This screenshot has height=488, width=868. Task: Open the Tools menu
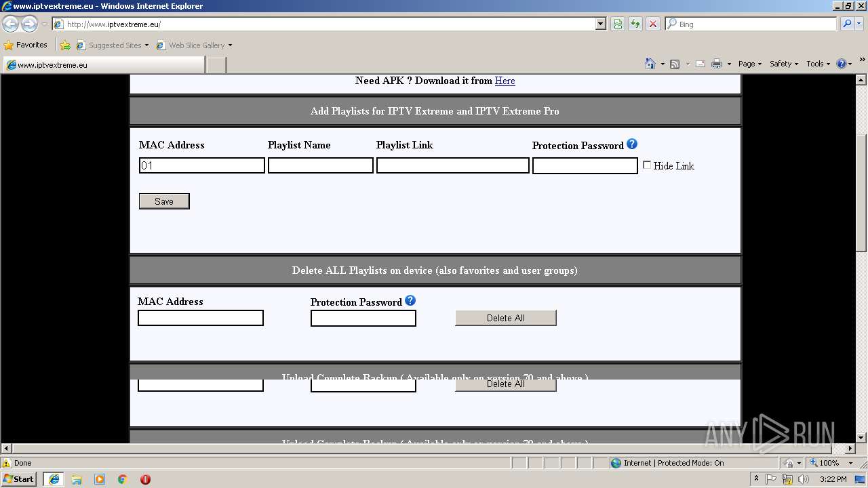coord(818,64)
